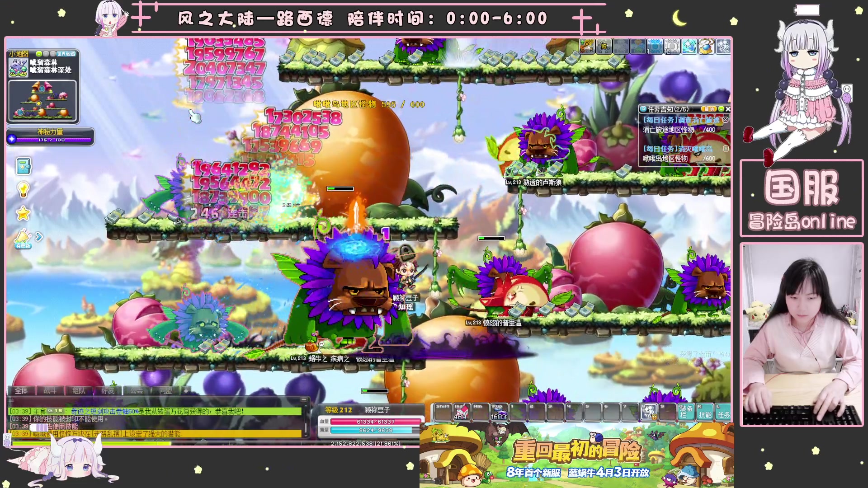Click the blue MP bar 8624/9638
The height and width of the screenshot is (488, 868).
[376, 431]
